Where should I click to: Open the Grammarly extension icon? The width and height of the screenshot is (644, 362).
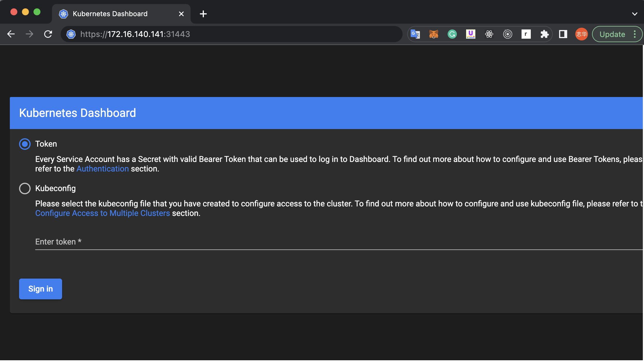tap(452, 34)
